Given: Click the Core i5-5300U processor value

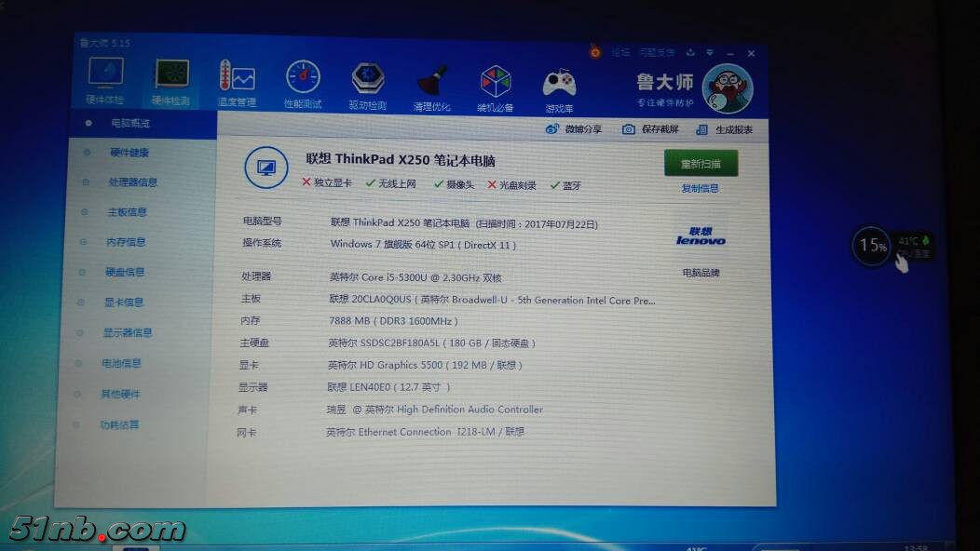Looking at the screenshot, I should [415, 277].
